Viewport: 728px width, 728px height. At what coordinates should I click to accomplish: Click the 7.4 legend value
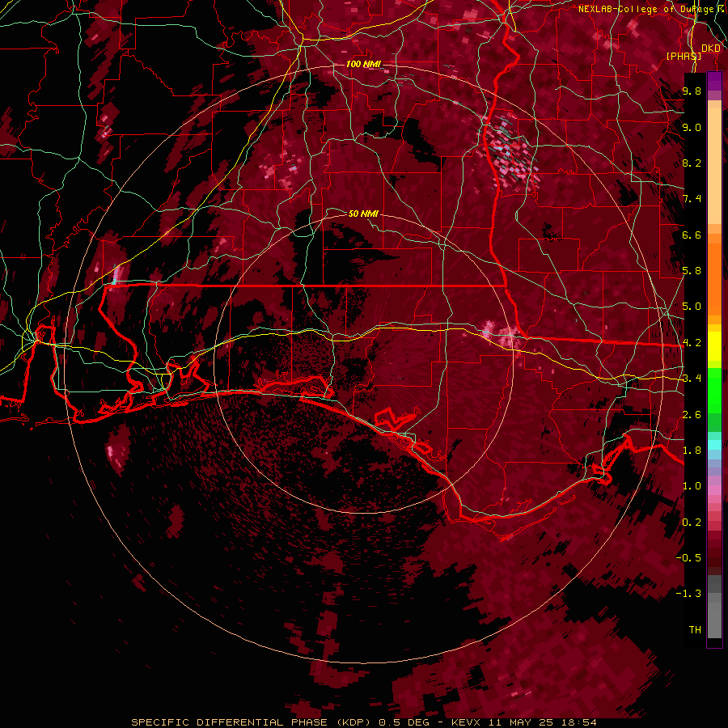692,199
